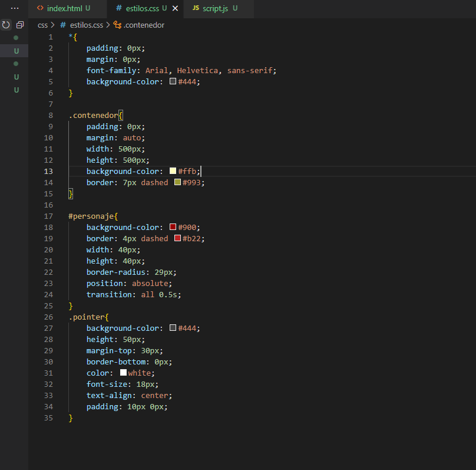This screenshot has height=470, width=476.
Task: Click the collapse folders icon
Action: [20, 25]
